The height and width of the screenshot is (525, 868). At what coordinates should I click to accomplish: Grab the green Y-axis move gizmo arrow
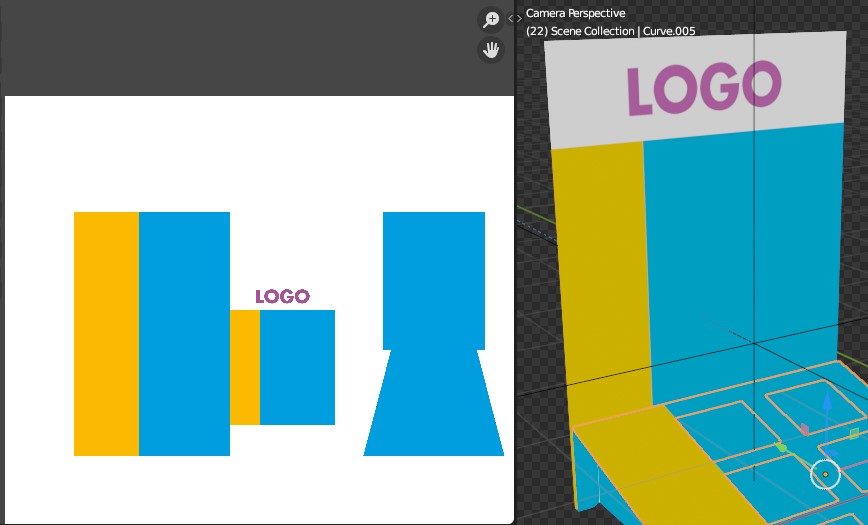tap(781, 446)
